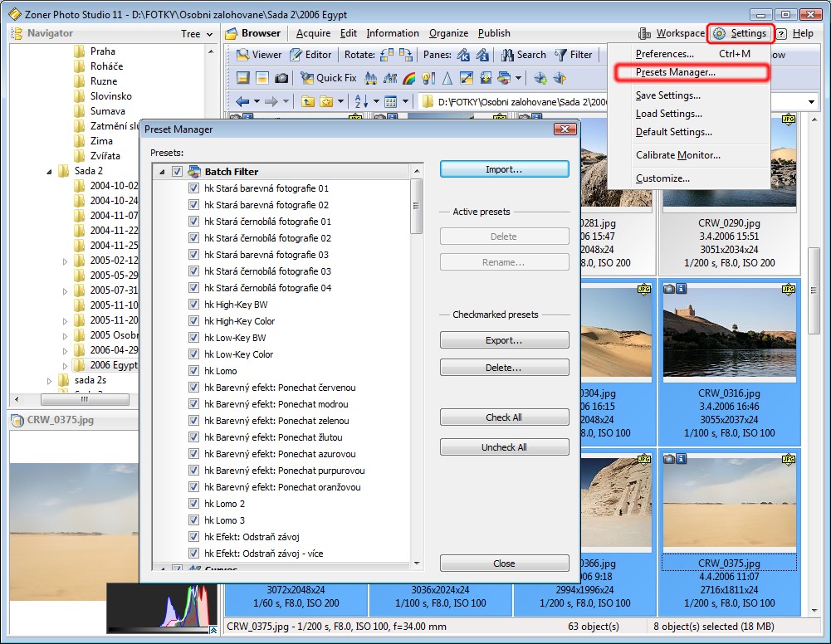
Task: Click the Export button
Action: (x=504, y=340)
